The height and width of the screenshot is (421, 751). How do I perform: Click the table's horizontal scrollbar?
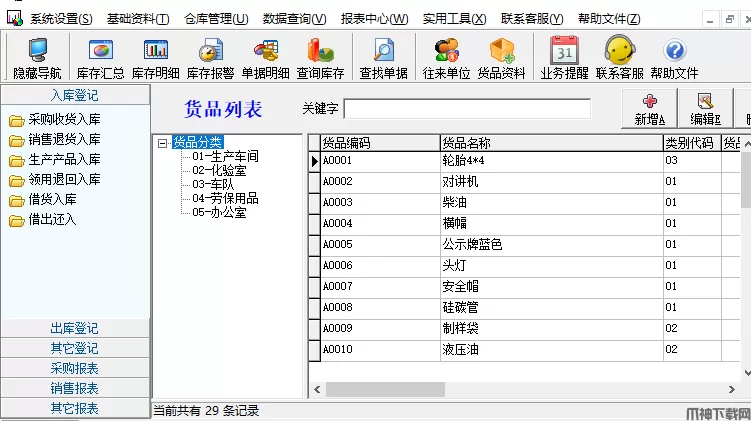point(520,391)
